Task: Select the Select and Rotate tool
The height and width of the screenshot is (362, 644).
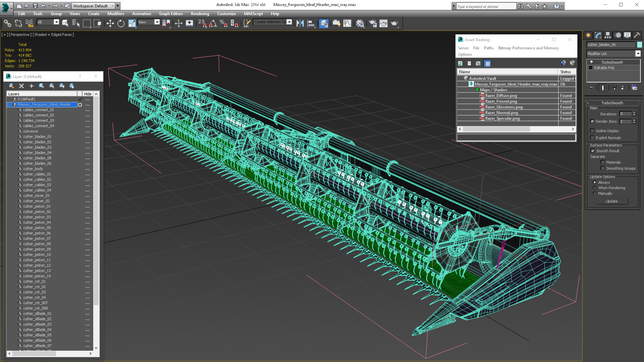Action: coord(121,23)
